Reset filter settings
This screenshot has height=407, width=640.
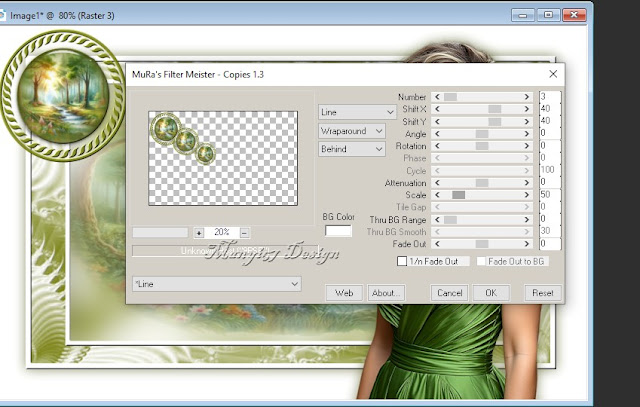(543, 293)
